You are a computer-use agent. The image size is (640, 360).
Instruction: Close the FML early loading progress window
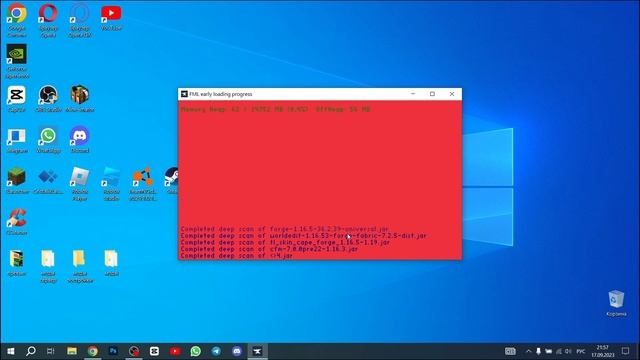point(452,94)
